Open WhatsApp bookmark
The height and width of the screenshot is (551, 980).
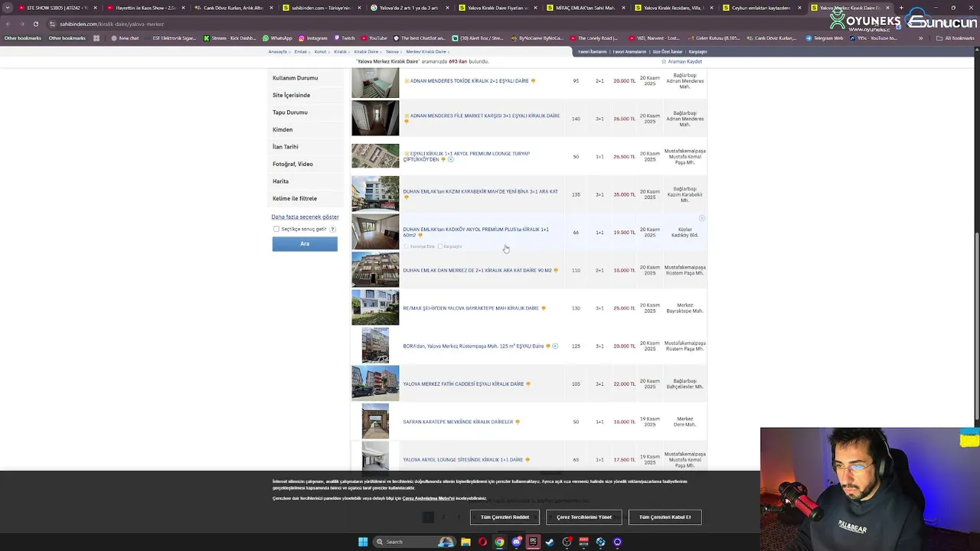point(277,37)
